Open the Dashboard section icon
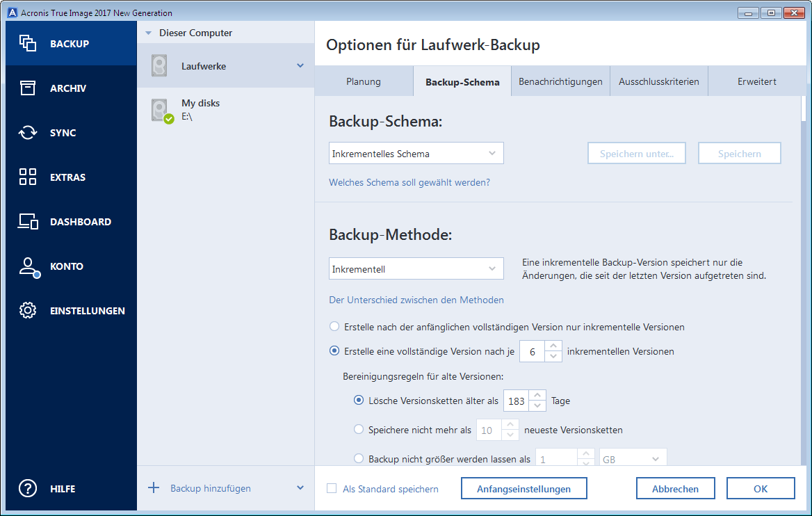 click(28, 222)
